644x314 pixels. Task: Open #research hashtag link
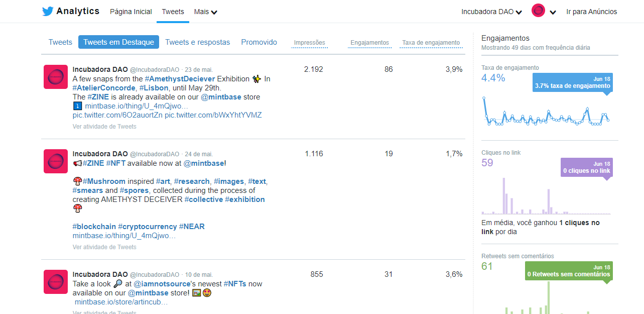click(192, 181)
